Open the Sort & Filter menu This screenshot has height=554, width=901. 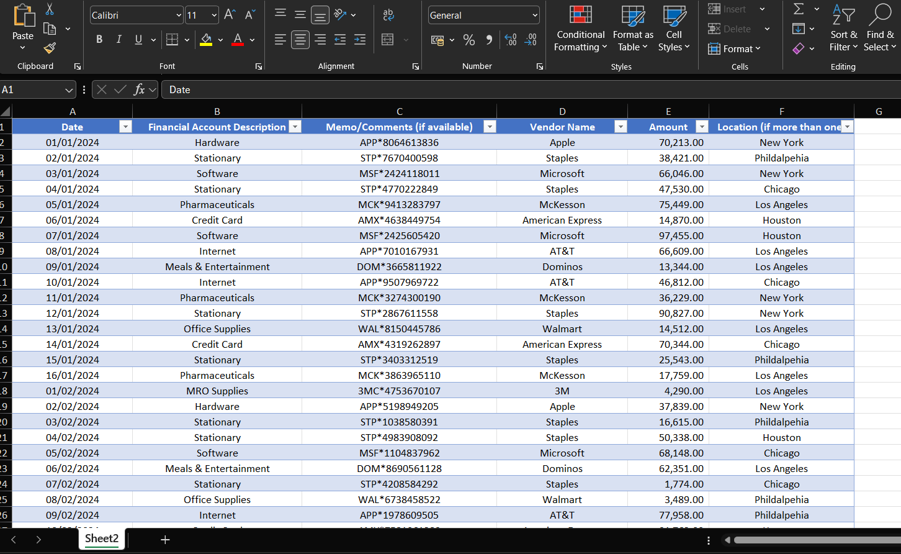tap(844, 29)
